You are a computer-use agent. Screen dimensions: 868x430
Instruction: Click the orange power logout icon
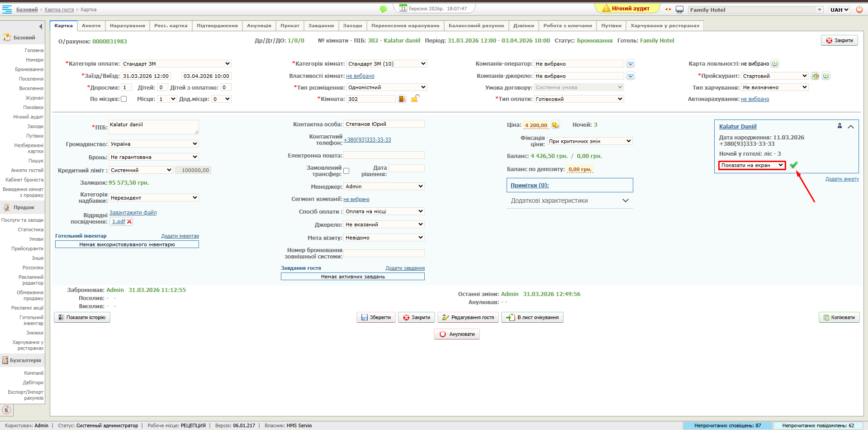click(x=859, y=9)
